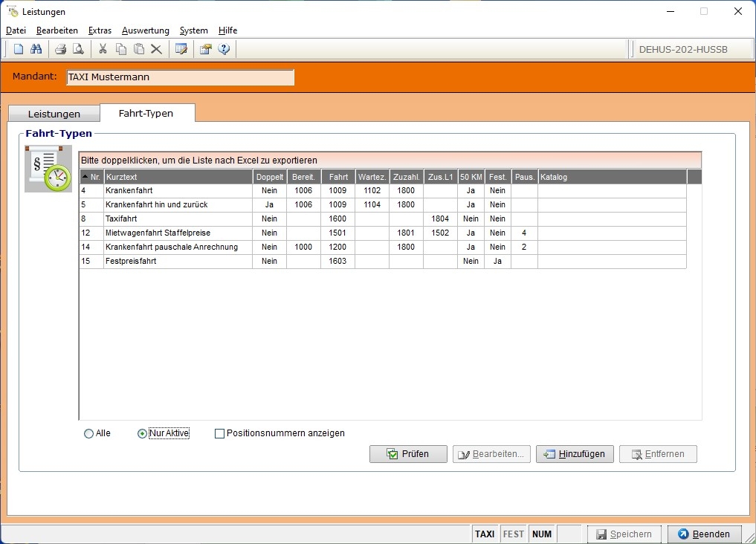Click the 1804 Zus.L1 cell

pos(441,218)
